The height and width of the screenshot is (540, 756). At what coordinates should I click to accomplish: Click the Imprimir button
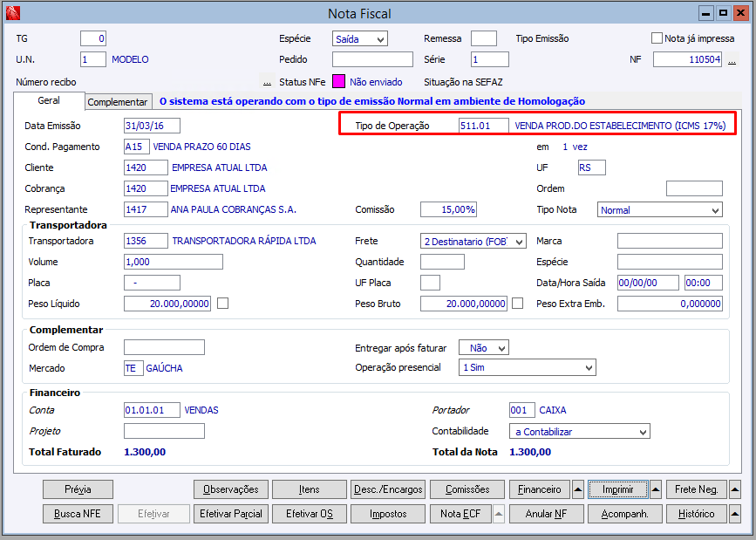coord(617,489)
